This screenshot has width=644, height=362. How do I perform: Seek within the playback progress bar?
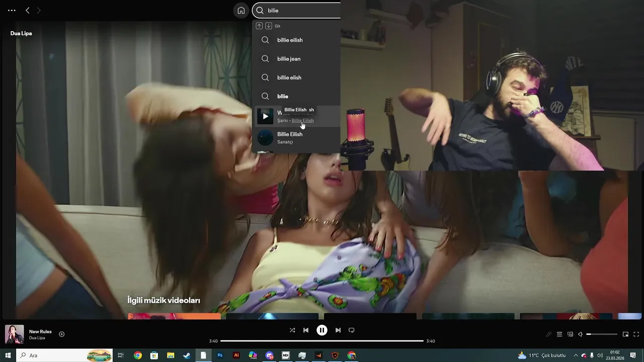click(x=322, y=341)
